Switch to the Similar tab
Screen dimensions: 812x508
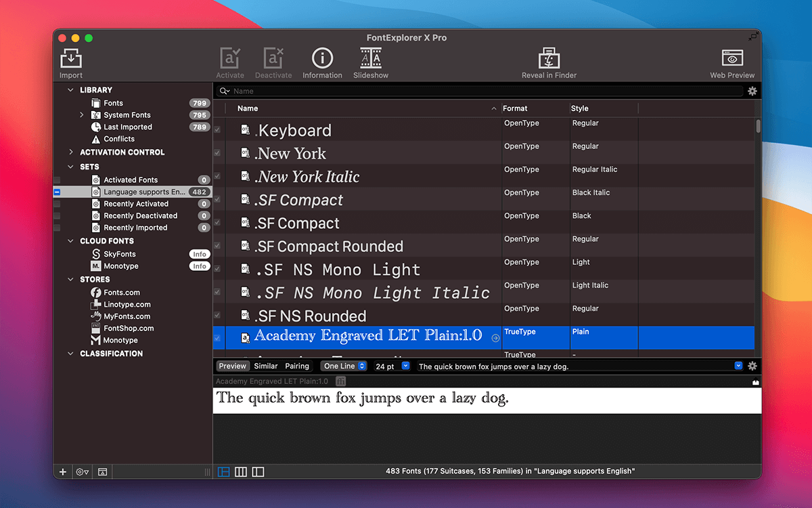[266, 366]
